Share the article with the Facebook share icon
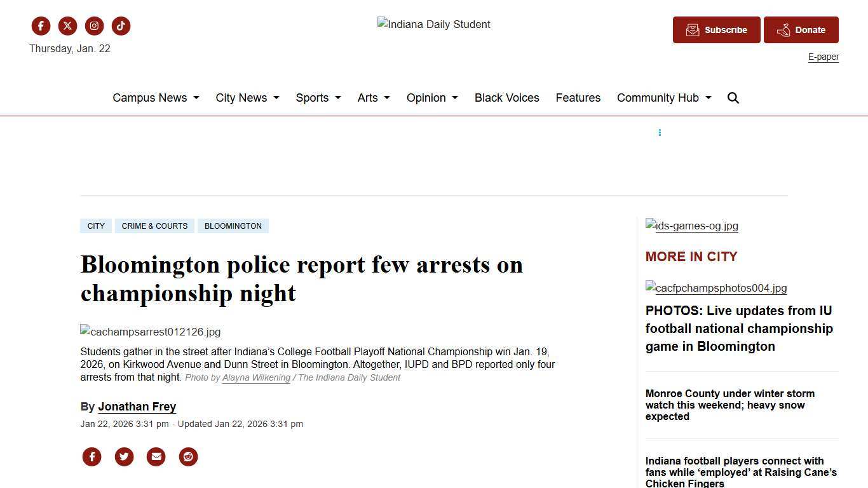This screenshot has width=868, height=488. (x=92, y=456)
